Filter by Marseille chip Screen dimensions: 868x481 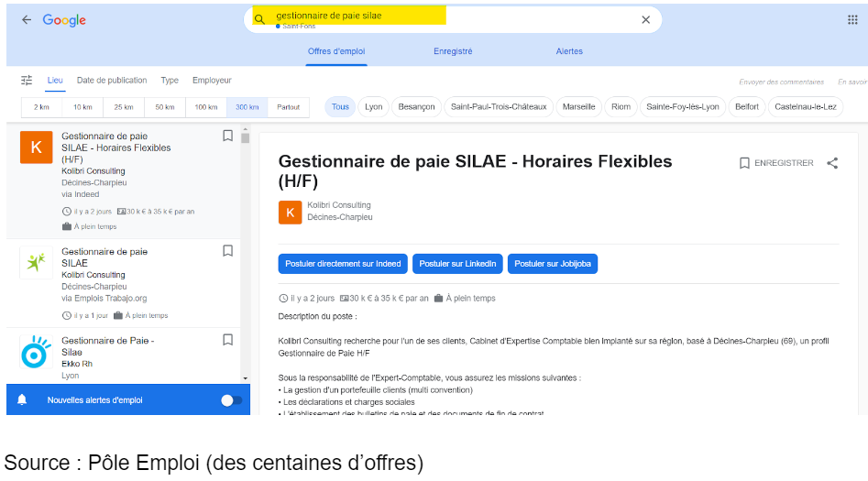pos(578,107)
